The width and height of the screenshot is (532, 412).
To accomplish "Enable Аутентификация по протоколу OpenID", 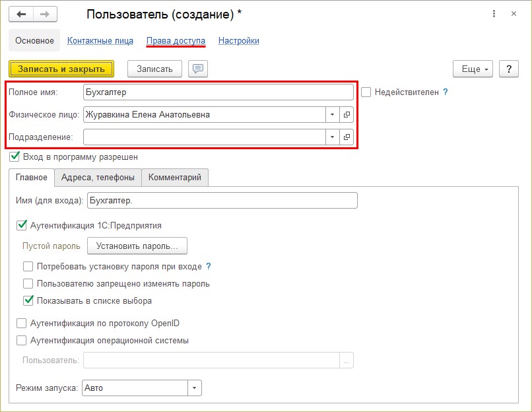I will (21, 323).
